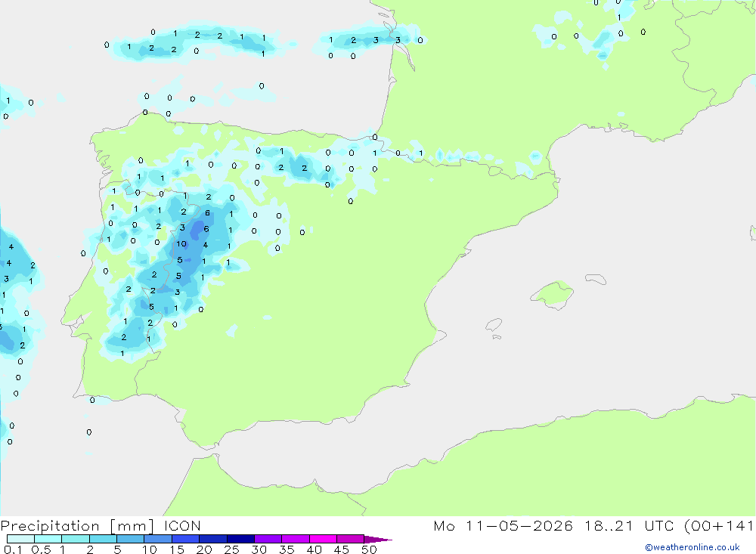
Task: Click the '10' precipitation value on the map
Action: coord(181,244)
